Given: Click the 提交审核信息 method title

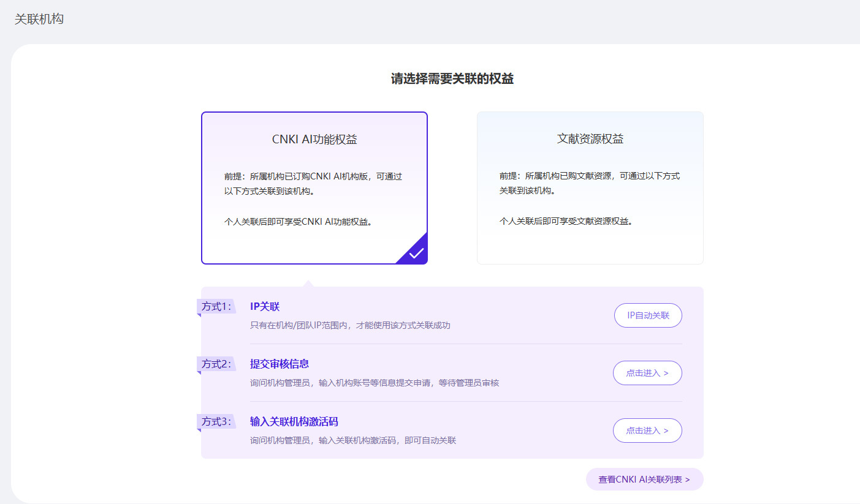Looking at the screenshot, I should tap(280, 364).
